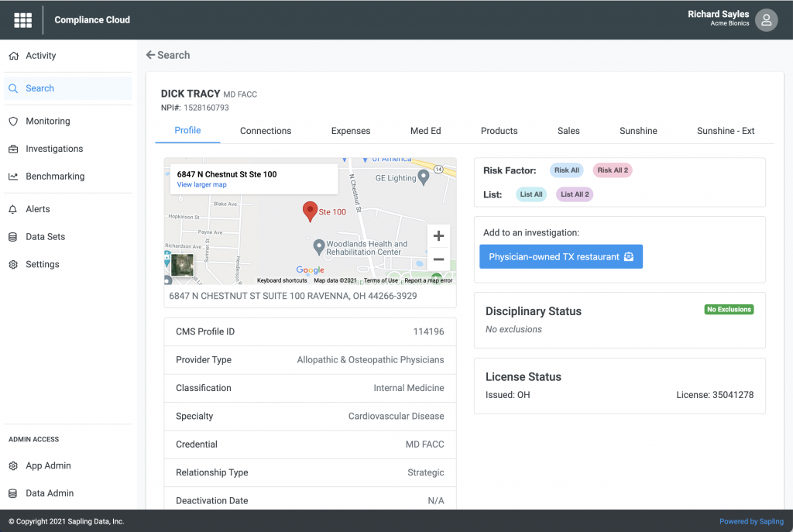793x532 pixels.
Task: Expand the Sunshine - Ext section
Action: tap(725, 131)
